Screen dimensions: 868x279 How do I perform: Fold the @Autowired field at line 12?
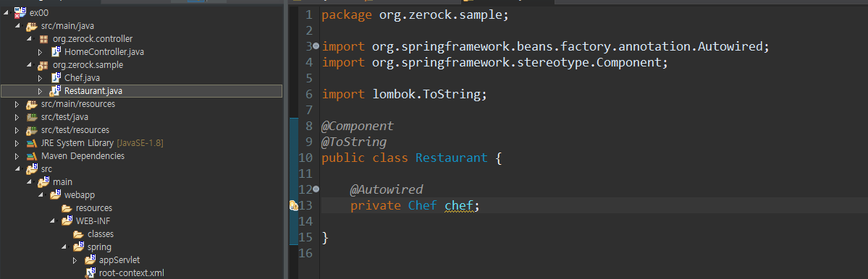(x=316, y=189)
